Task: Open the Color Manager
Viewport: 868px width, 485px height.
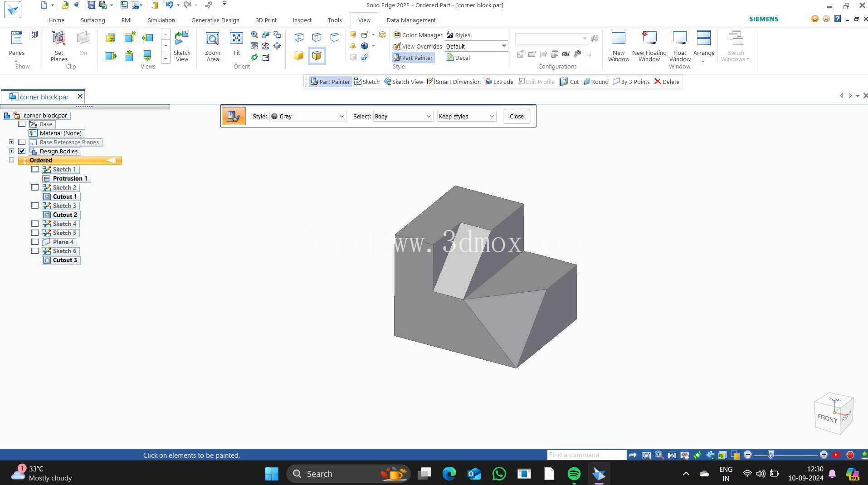Action: coord(418,35)
